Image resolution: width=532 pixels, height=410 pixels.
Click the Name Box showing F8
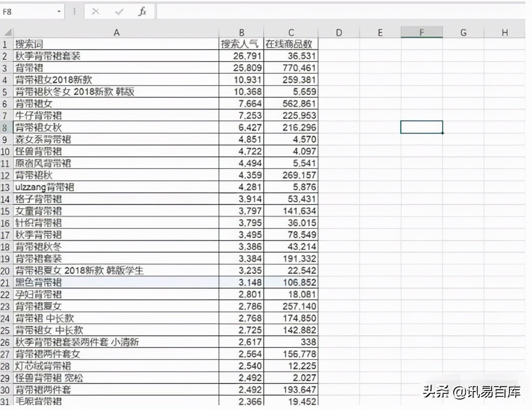point(29,10)
